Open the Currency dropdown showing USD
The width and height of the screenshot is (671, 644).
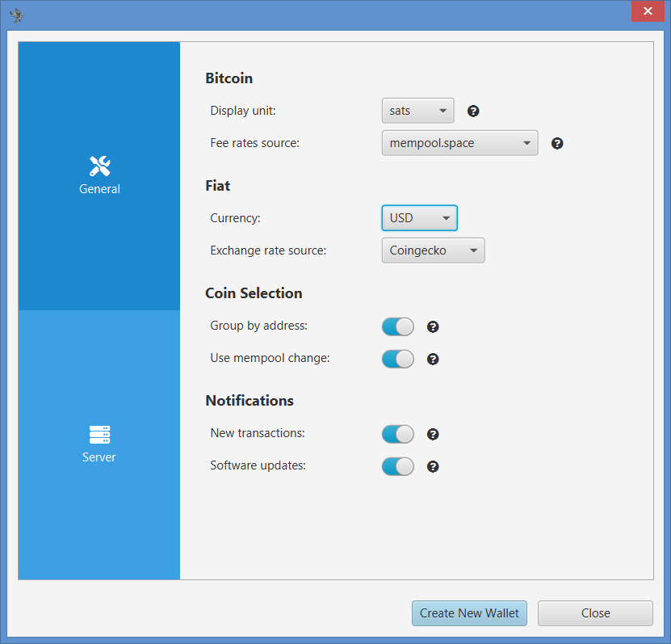(419, 218)
